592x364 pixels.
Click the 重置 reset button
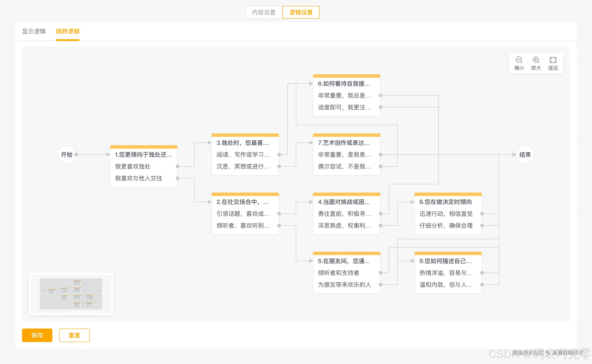pos(74,335)
